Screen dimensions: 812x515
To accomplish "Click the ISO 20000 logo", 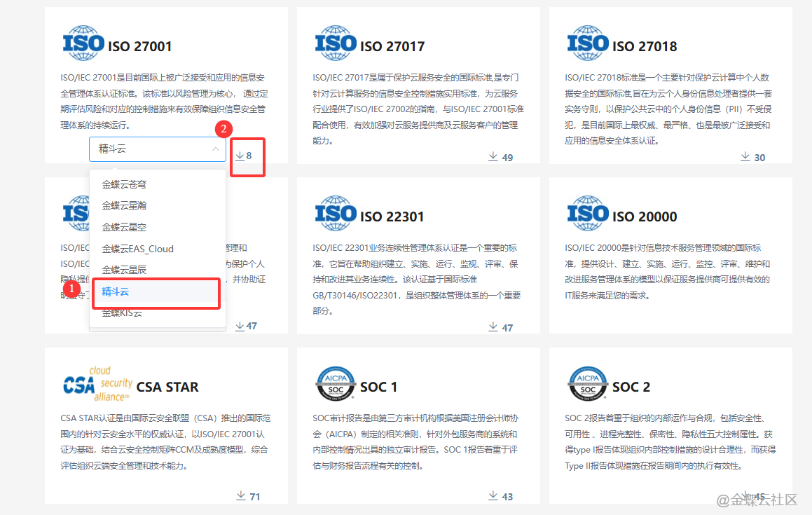I will 588,214.
